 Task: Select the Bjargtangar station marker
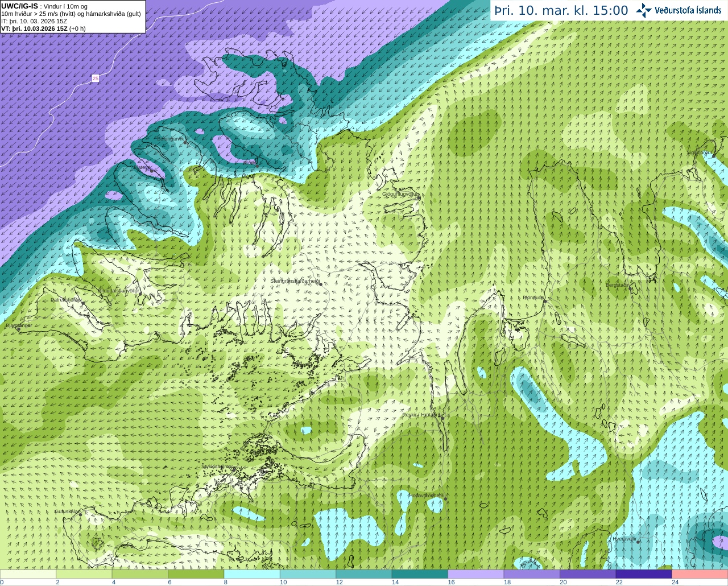point(18,329)
